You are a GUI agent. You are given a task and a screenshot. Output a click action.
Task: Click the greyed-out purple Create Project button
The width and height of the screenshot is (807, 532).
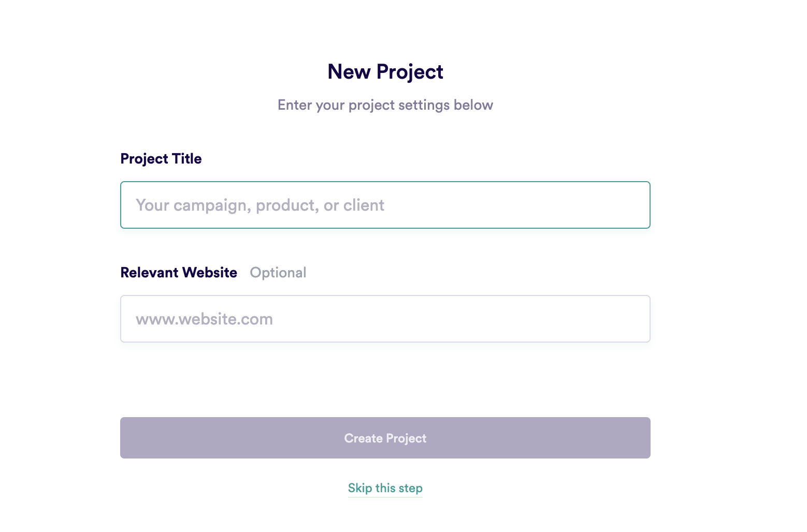pyautogui.click(x=385, y=438)
